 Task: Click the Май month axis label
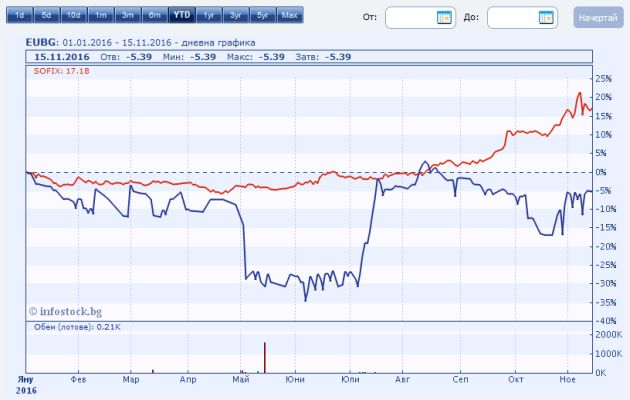coord(241,380)
